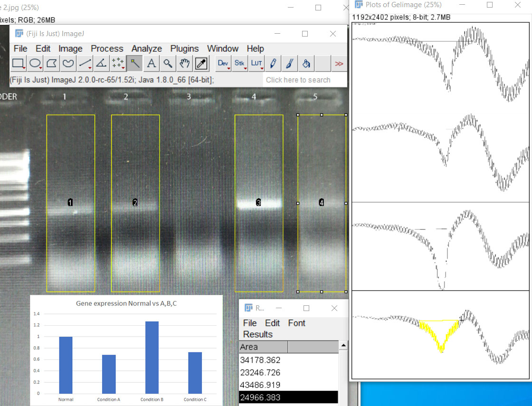
Task: Select the Pencil tool
Action: click(273, 64)
